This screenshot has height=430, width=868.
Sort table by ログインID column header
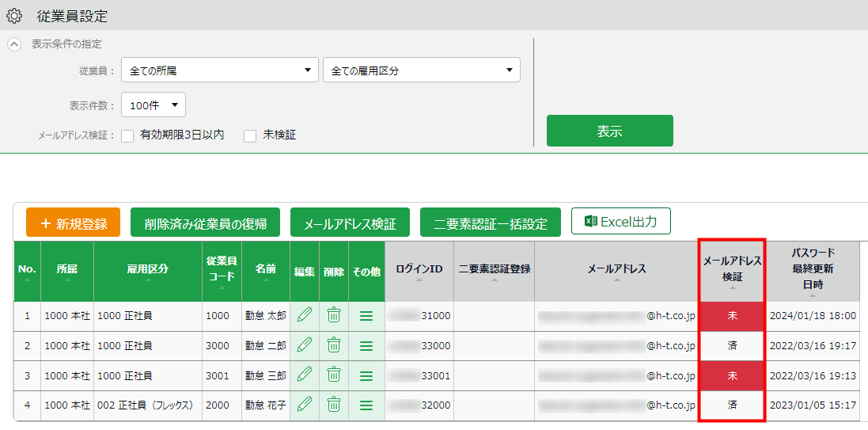pos(419,270)
